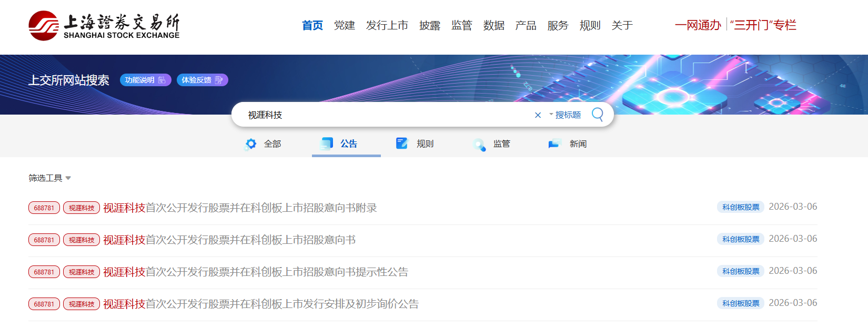This screenshot has height=328, width=868.
Task: Click the magnifier search icon
Action: 598,114
